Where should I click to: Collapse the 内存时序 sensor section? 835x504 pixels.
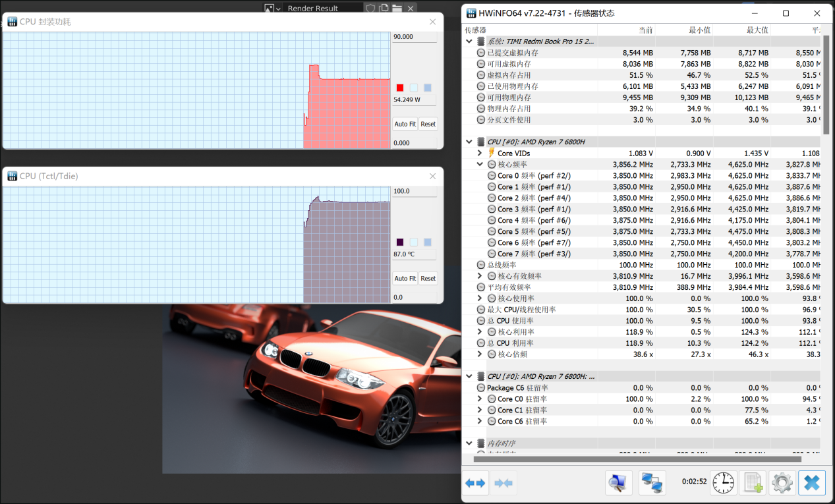click(469, 443)
